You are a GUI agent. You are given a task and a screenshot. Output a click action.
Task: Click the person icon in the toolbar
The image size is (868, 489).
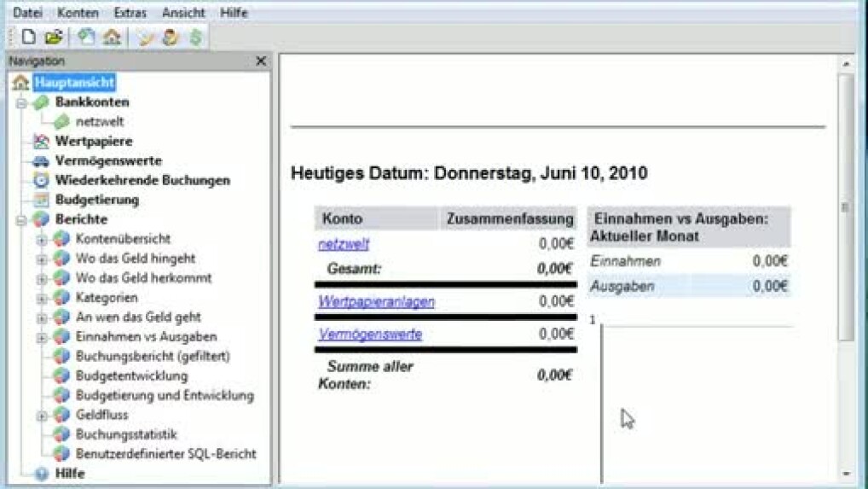coord(171,37)
